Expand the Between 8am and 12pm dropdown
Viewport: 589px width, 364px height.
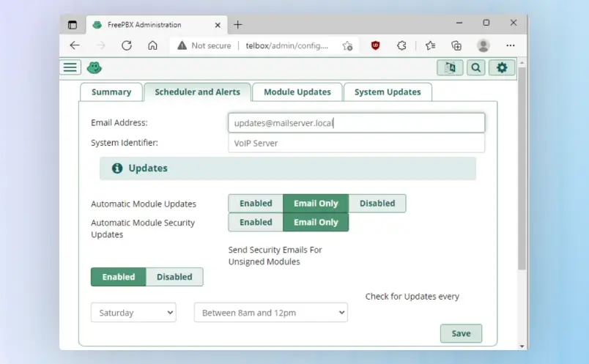(270, 313)
